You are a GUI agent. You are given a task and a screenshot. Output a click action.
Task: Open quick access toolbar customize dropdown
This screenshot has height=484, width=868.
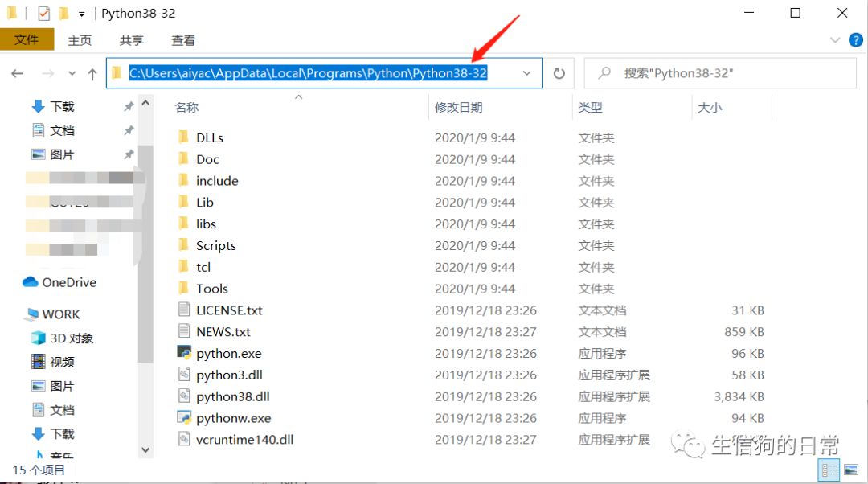(81, 14)
